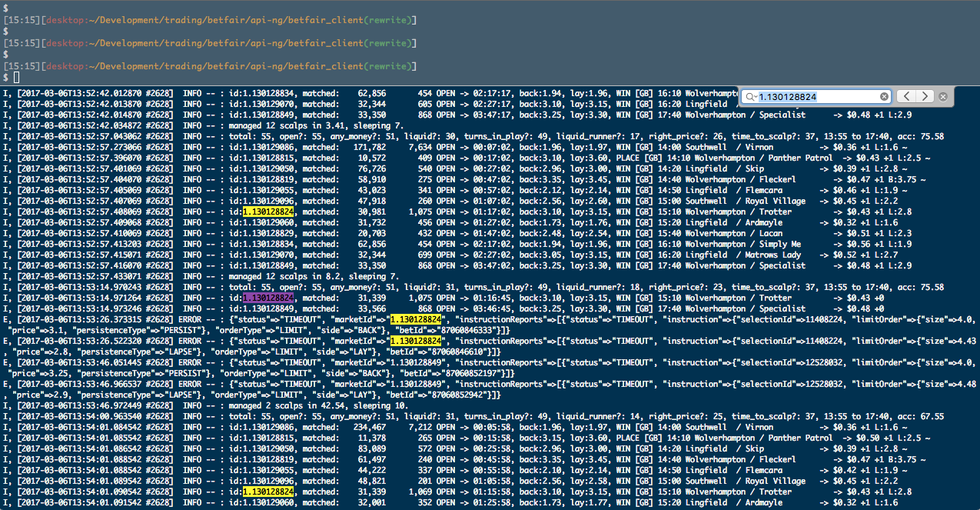Image resolution: width=980 pixels, height=510 pixels.
Task: Jump to the previous search match
Action: coord(906,97)
